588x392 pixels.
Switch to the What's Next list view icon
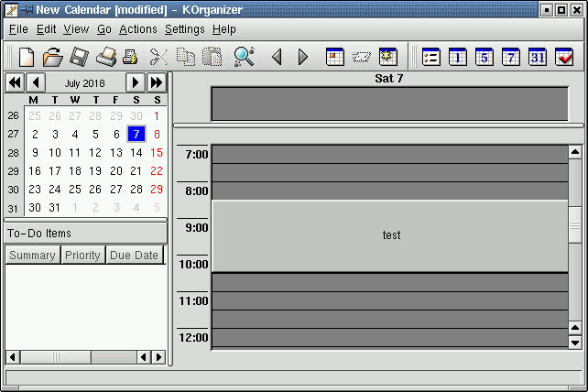click(431, 57)
